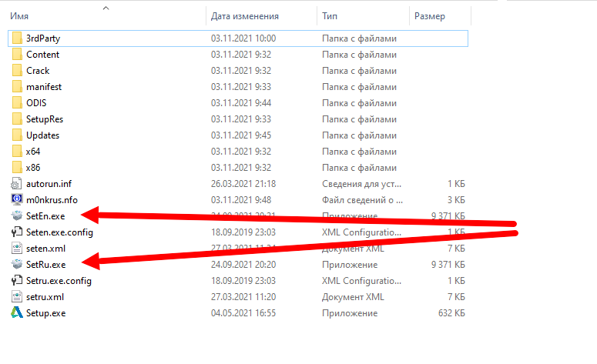Screen dimensions: 597x364
Task: Select the Setup.exe file name
Action: coord(45,313)
